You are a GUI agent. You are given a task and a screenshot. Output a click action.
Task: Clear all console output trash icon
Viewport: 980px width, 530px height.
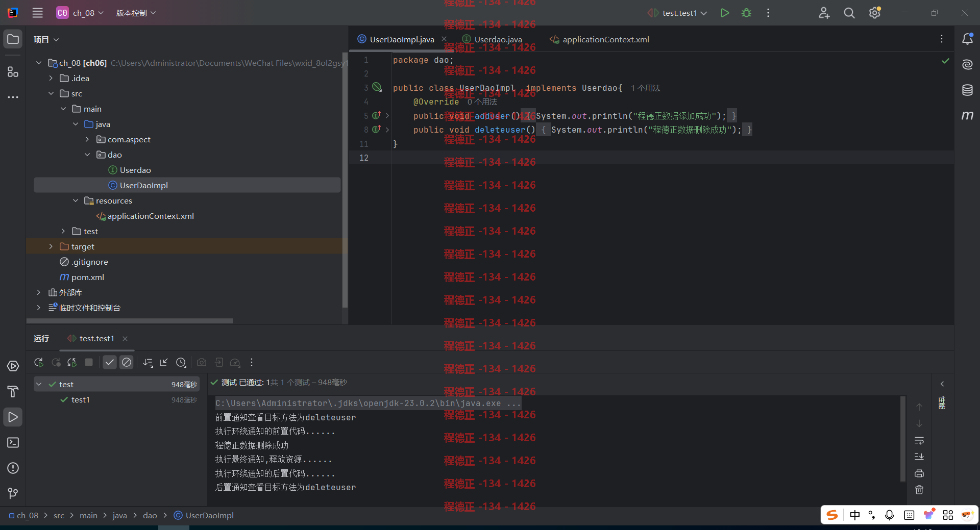919,490
